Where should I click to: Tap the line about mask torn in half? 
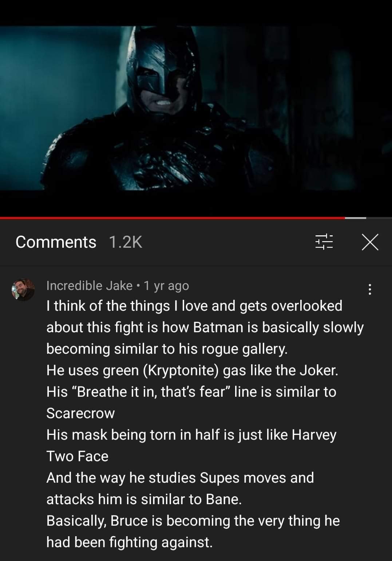pyautogui.click(x=191, y=435)
